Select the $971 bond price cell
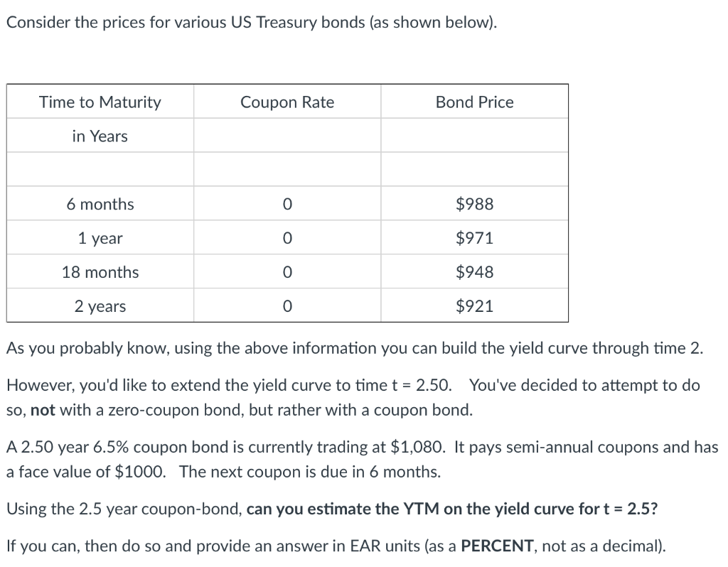Image resolution: width=728 pixels, height=567 pixels. click(x=474, y=237)
